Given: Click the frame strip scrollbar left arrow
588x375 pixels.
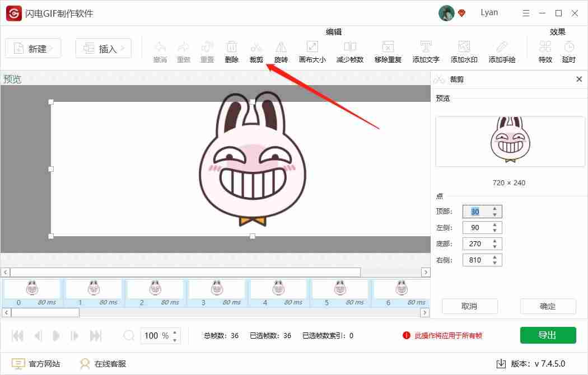Looking at the screenshot, I should pyautogui.click(x=6, y=312).
